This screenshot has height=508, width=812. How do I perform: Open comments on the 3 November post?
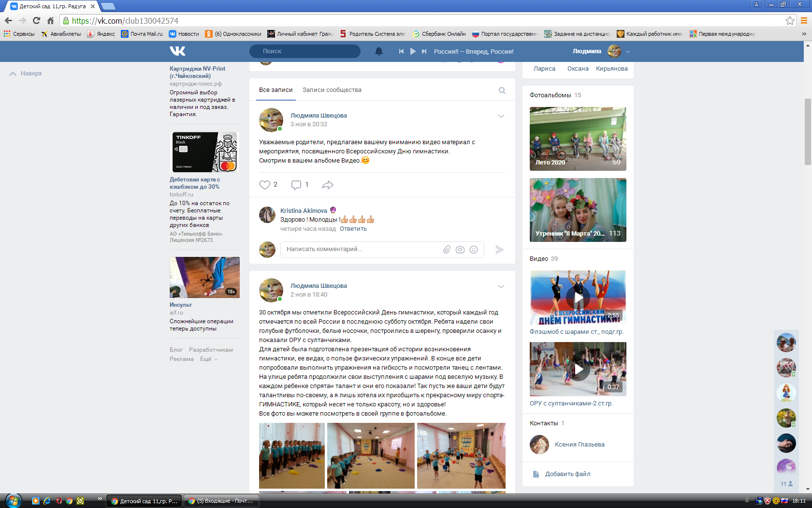coord(296,185)
